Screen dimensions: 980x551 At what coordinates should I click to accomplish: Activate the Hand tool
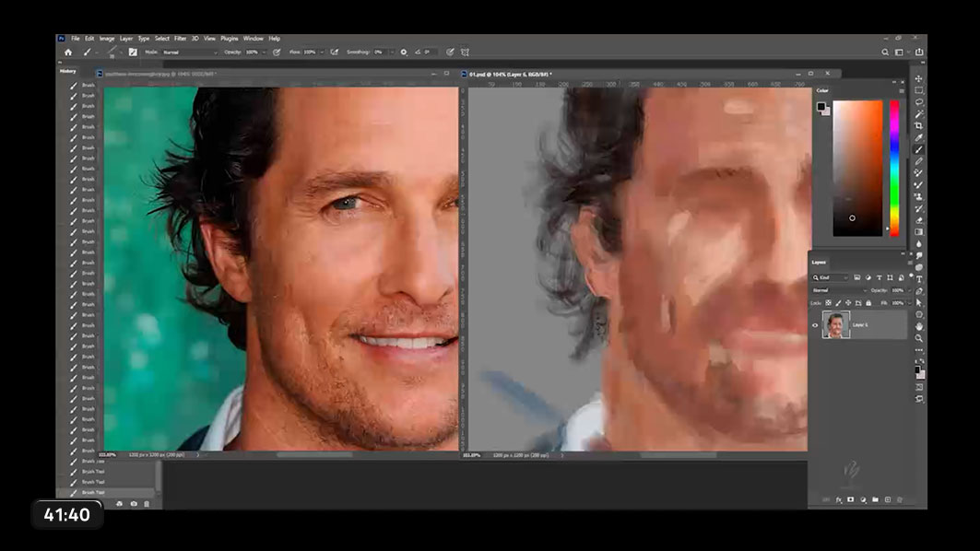[918, 326]
